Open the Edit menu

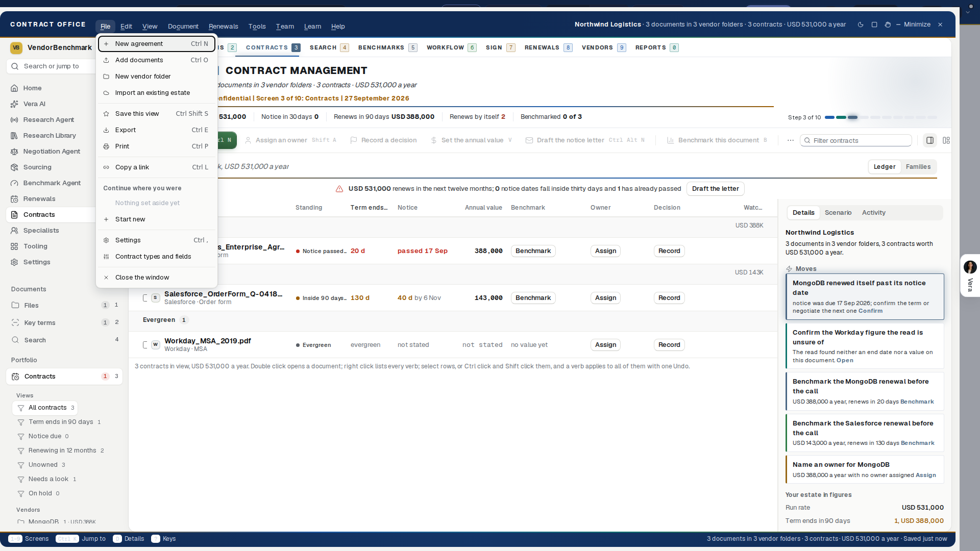[x=126, y=27]
